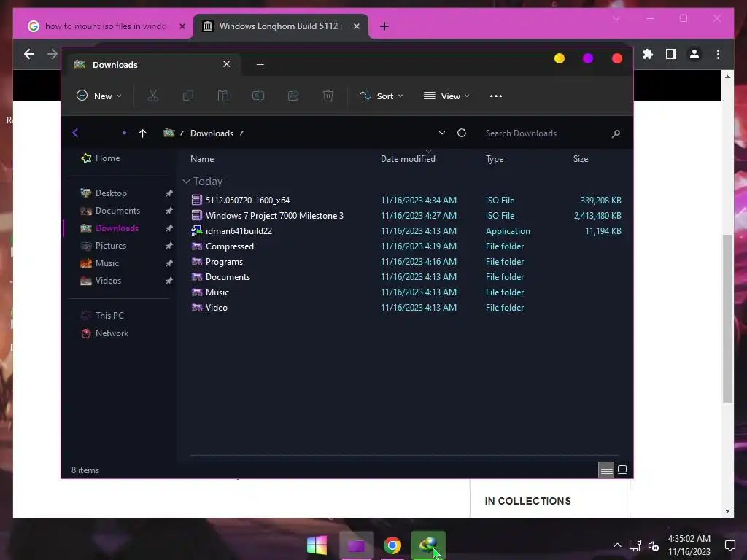The height and width of the screenshot is (560, 747).
Task: Open the View dropdown
Action: pyautogui.click(x=446, y=96)
